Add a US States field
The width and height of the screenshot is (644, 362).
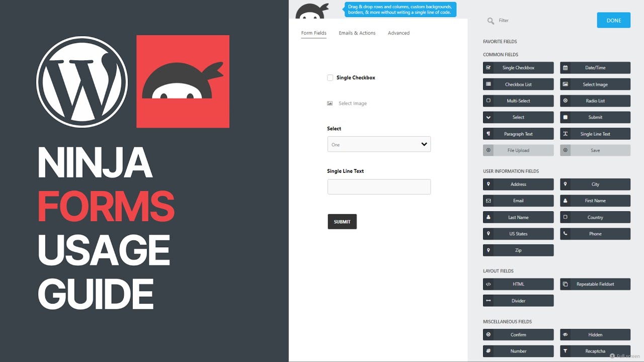(518, 234)
